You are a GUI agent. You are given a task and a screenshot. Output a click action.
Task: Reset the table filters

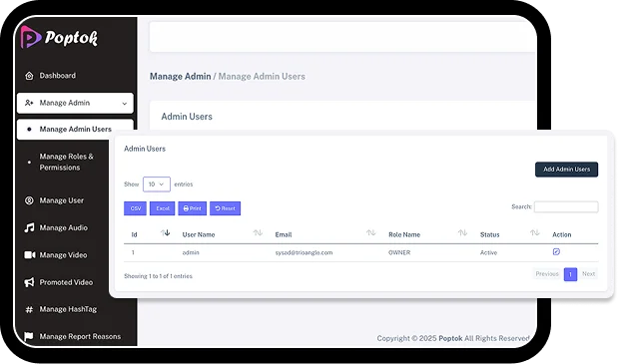pos(225,208)
